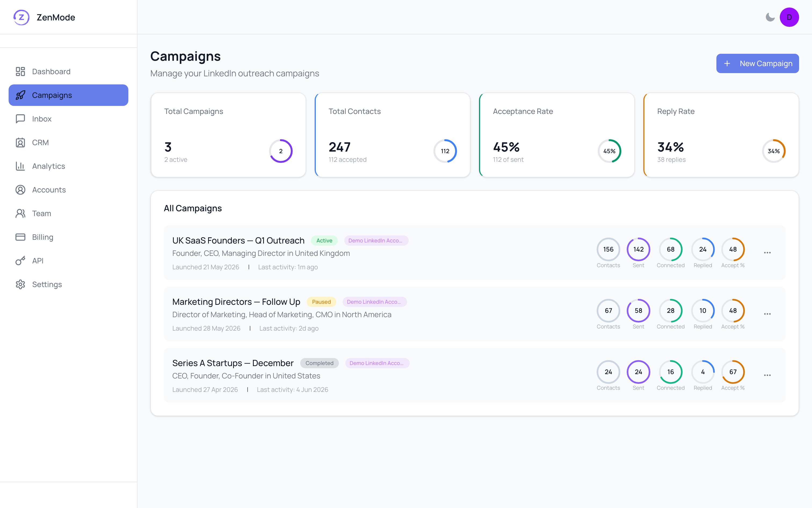Click the 10 Replied ring for Marketing Directors
The width and height of the screenshot is (812, 508).
point(703,310)
